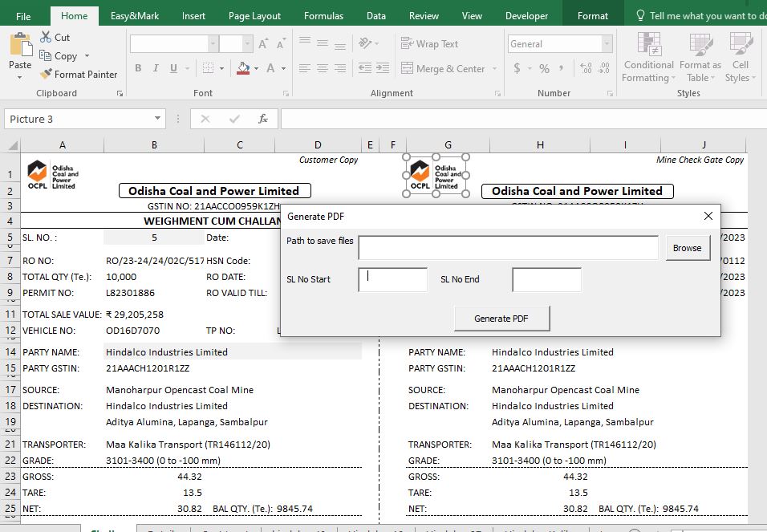Switch to the Page Layout tab
The width and height of the screenshot is (767, 532).
point(254,16)
